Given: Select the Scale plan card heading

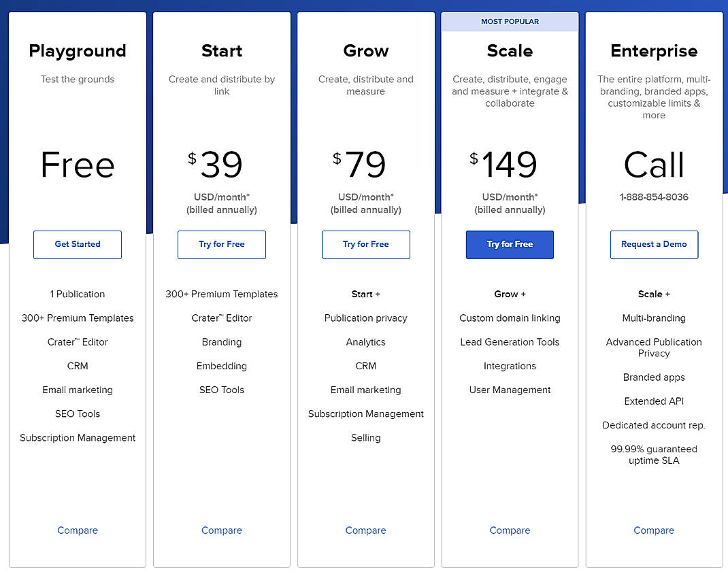Looking at the screenshot, I should click(x=510, y=50).
